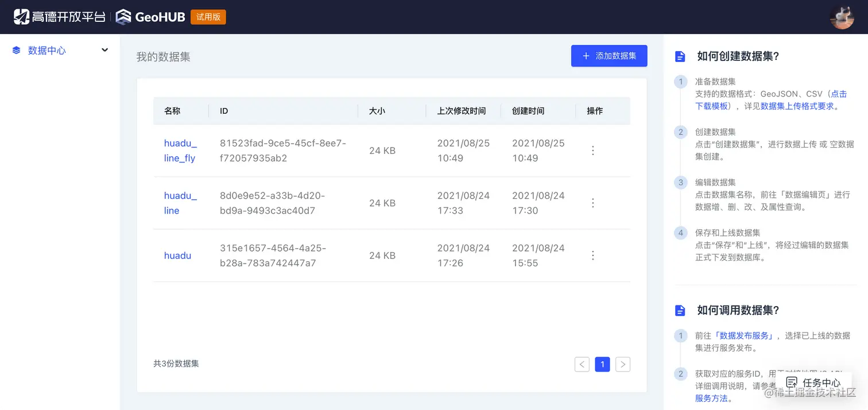Open more actions for huadu_line_fly
This screenshot has height=410, width=868.
tap(593, 150)
